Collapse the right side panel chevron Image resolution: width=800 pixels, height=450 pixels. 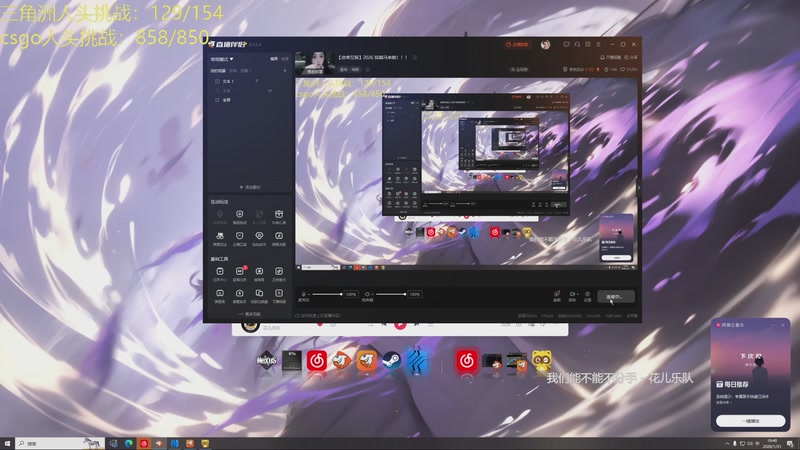pyautogui.click(x=638, y=188)
